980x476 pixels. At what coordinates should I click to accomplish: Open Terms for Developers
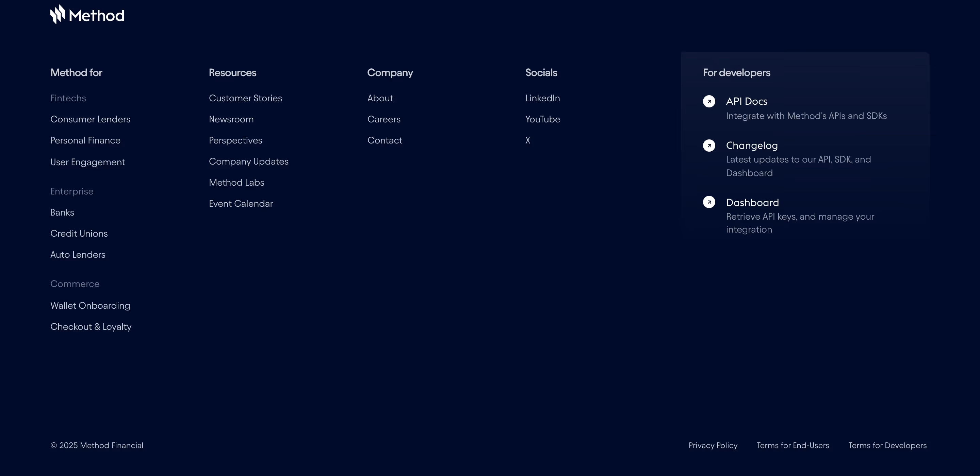tap(887, 445)
